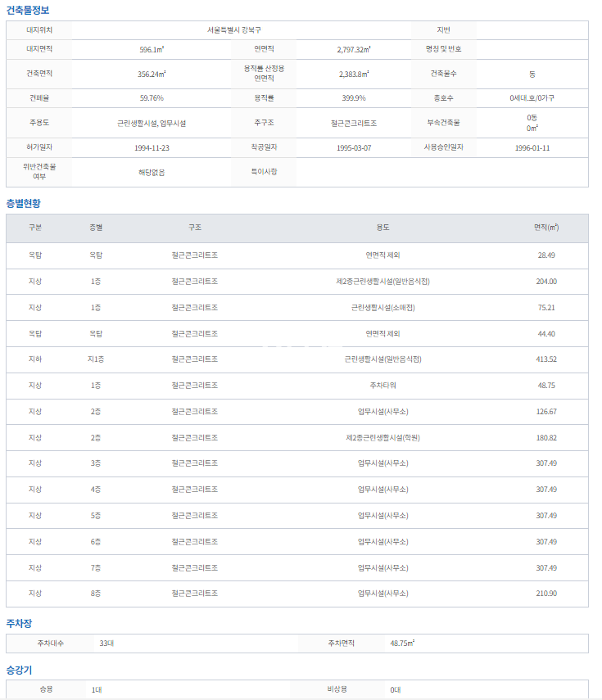Click the 구분 column header
The width and height of the screenshot is (602, 700).
click(x=35, y=228)
